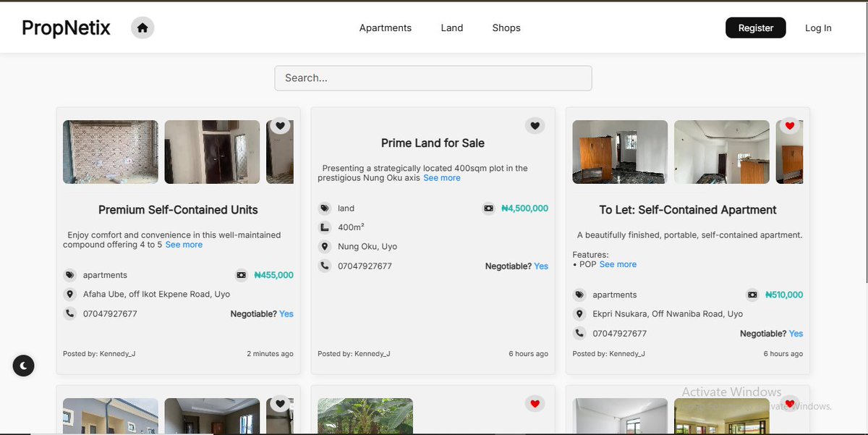Click the phone icon in Premium Units card
This screenshot has height=435, width=868.
[70, 313]
